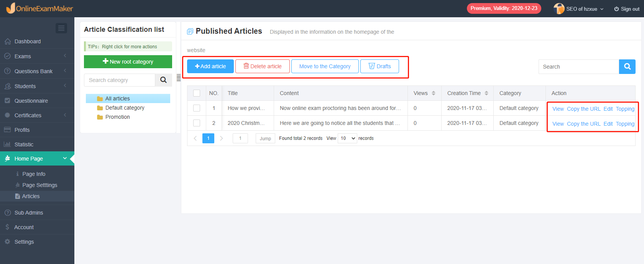Click the Premium Validity badge

[504, 8]
